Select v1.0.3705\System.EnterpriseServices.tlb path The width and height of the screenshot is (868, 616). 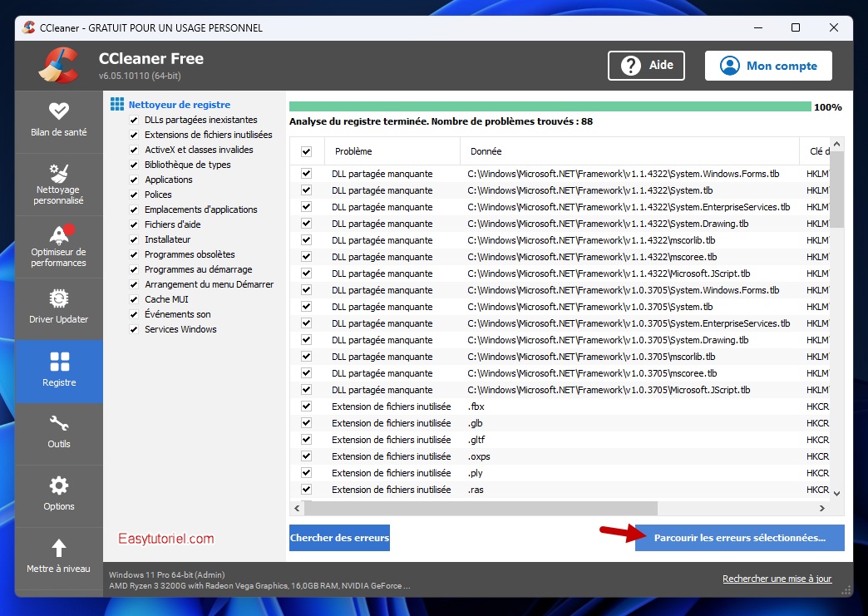629,323
